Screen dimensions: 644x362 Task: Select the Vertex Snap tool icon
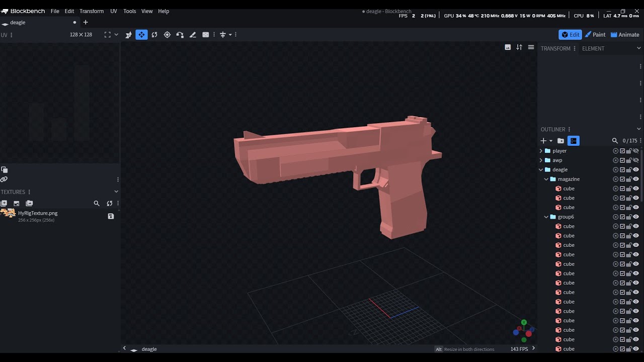[x=180, y=35]
